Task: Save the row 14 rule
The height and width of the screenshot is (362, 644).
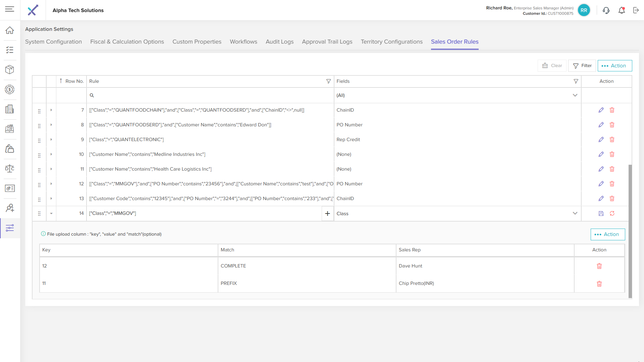Action: pos(601,214)
